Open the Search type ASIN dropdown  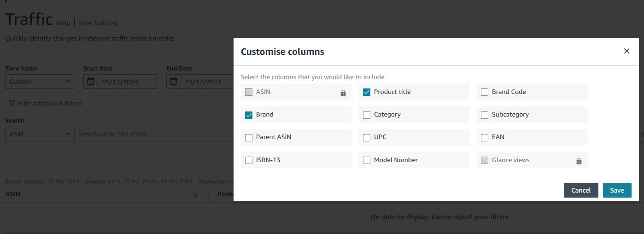pos(40,134)
